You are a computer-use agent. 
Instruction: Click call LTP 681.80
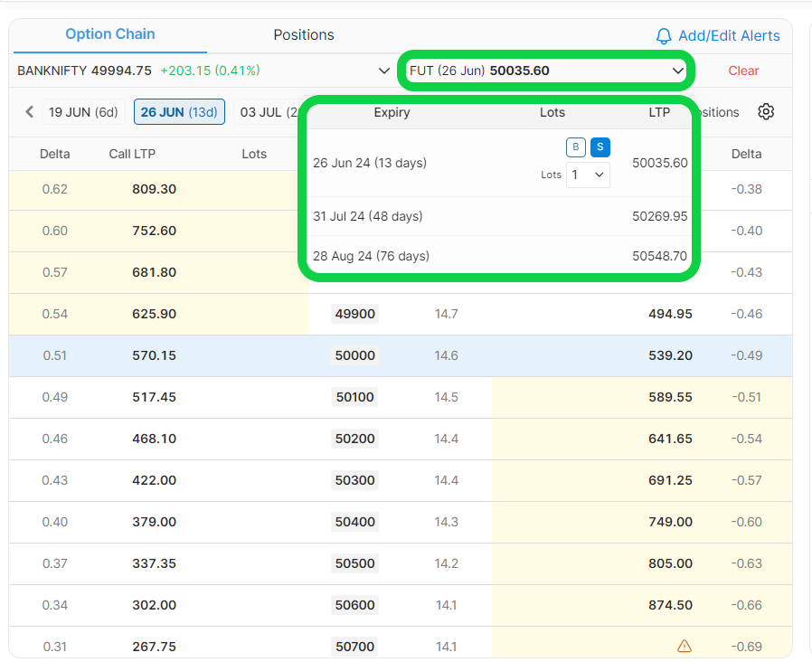(154, 272)
